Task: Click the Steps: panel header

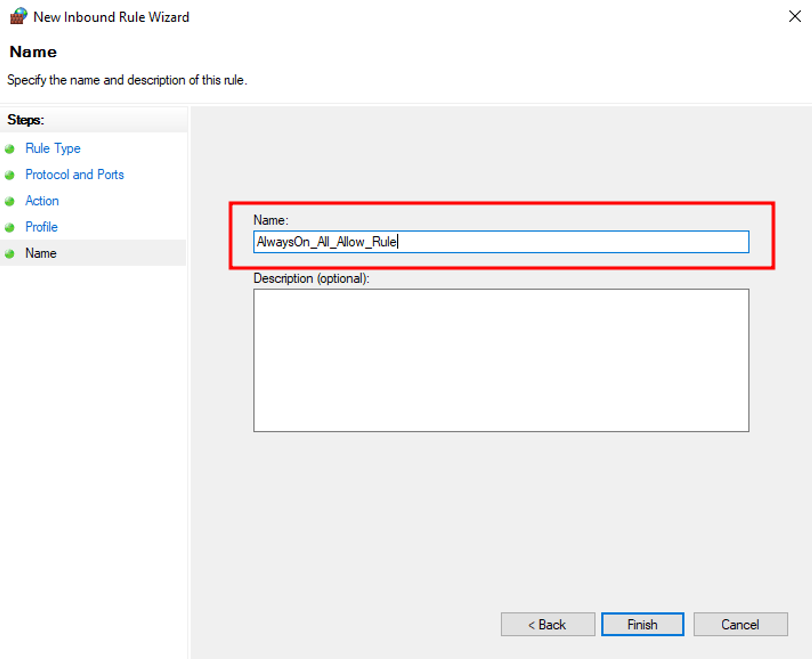Action: coord(26,120)
